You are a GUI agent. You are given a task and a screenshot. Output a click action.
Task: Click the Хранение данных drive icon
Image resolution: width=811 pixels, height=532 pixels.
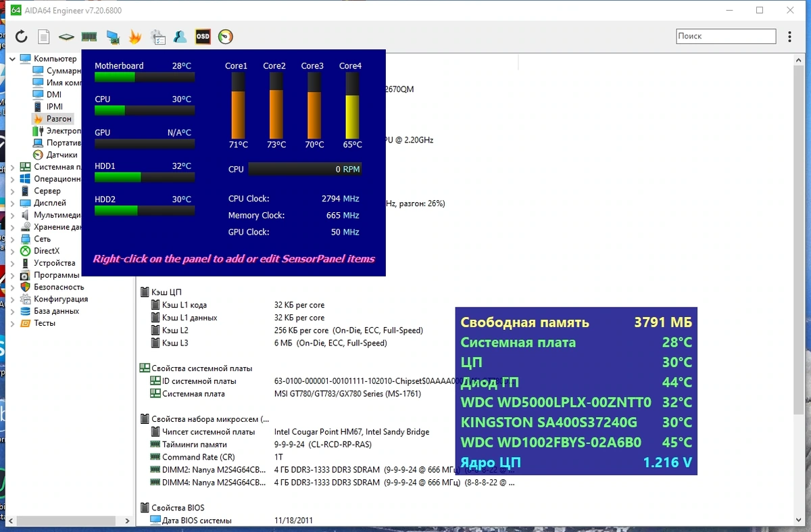pyautogui.click(x=25, y=227)
